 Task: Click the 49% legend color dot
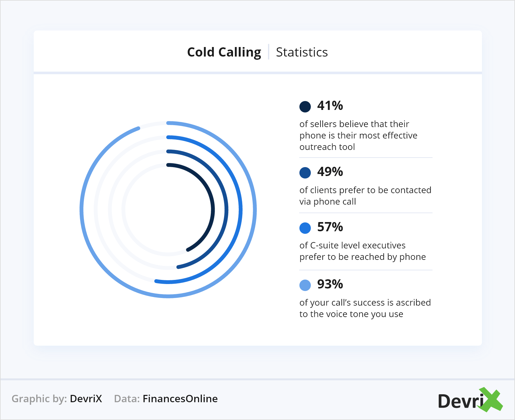pos(305,173)
